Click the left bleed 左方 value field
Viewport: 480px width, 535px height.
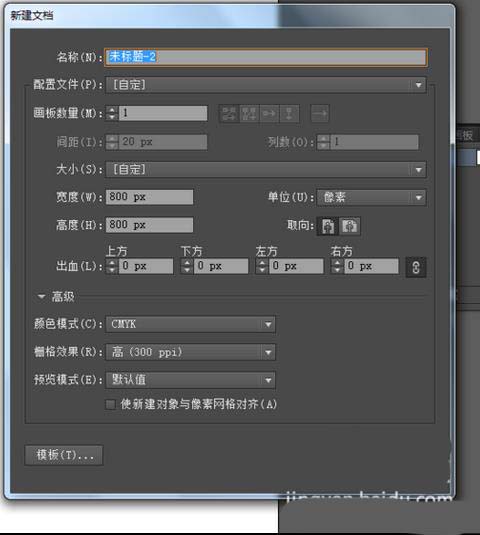coord(296,266)
